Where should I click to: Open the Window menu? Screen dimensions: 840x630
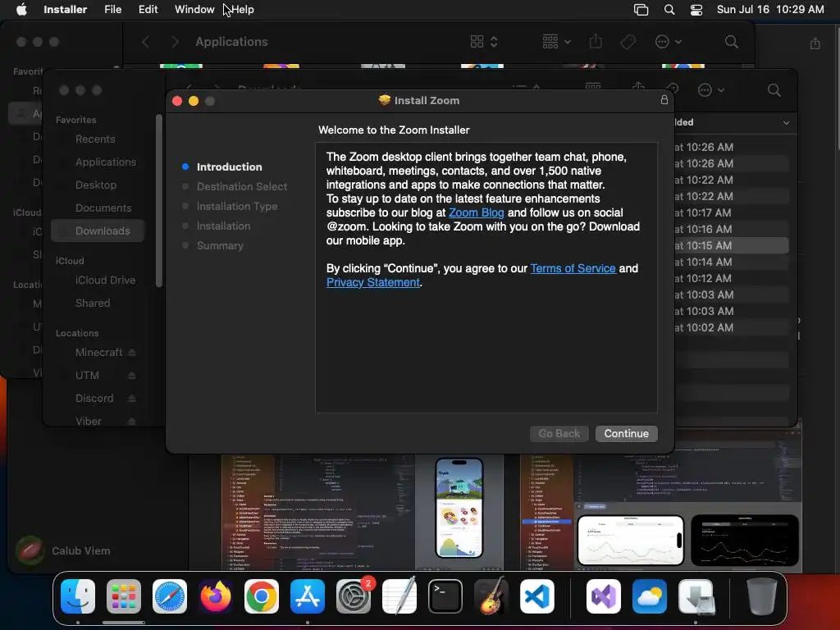coord(194,10)
